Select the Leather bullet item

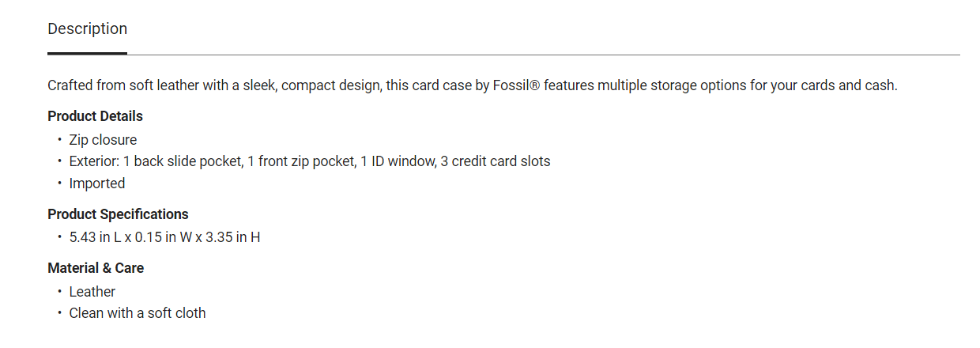point(92,292)
